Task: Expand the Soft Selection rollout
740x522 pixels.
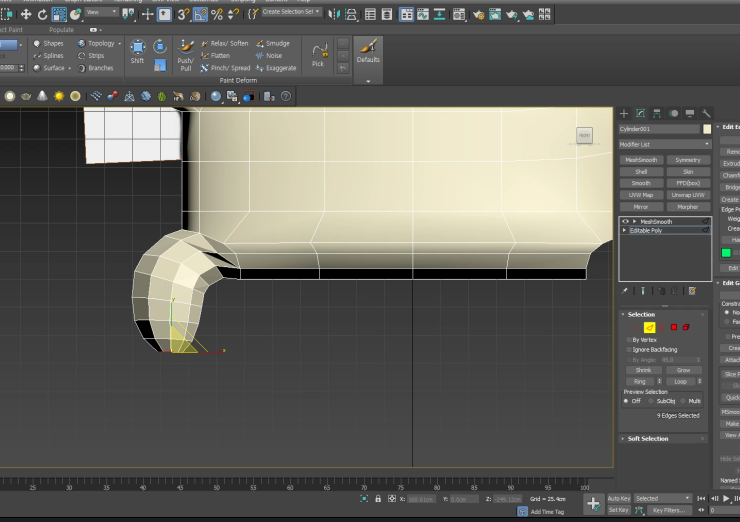Action: click(x=647, y=439)
